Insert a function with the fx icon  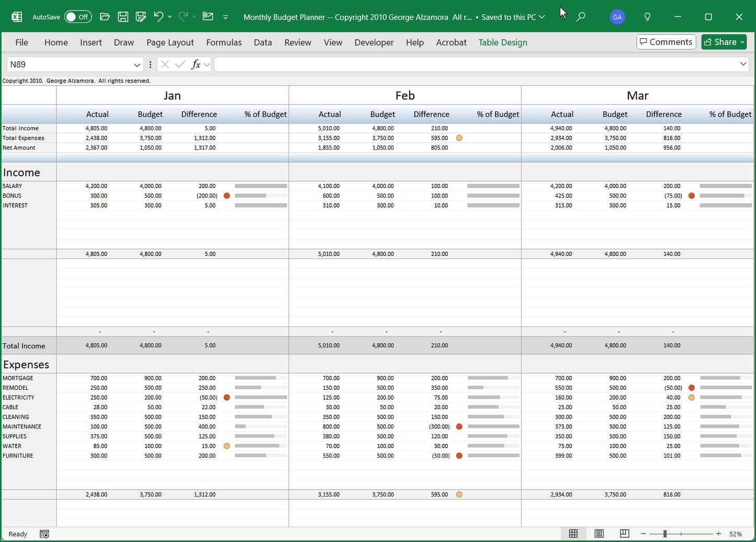(196, 64)
